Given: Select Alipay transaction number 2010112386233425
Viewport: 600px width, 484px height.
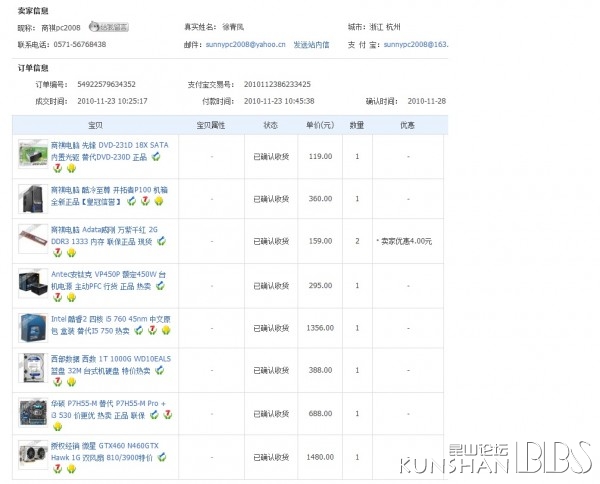Looking at the screenshot, I should (x=277, y=84).
